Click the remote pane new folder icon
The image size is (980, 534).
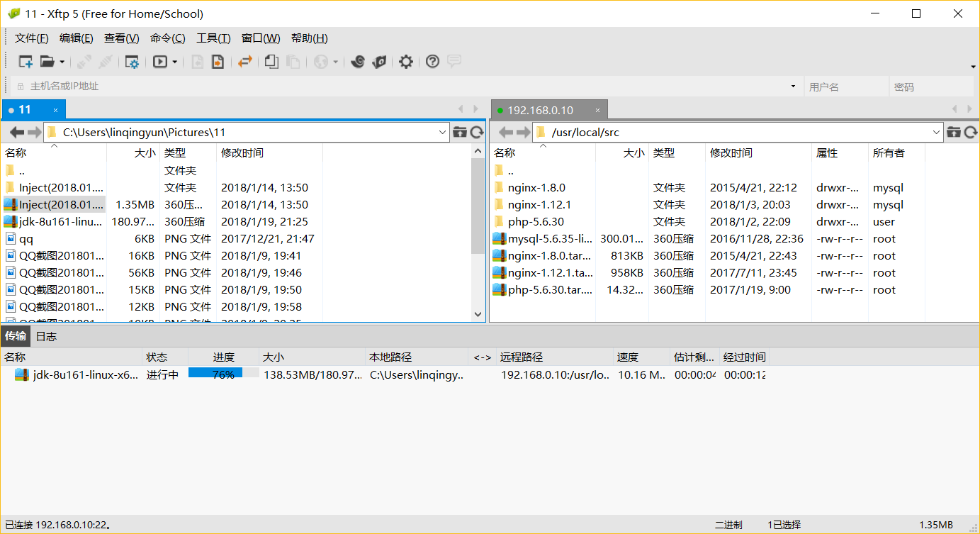[954, 132]
